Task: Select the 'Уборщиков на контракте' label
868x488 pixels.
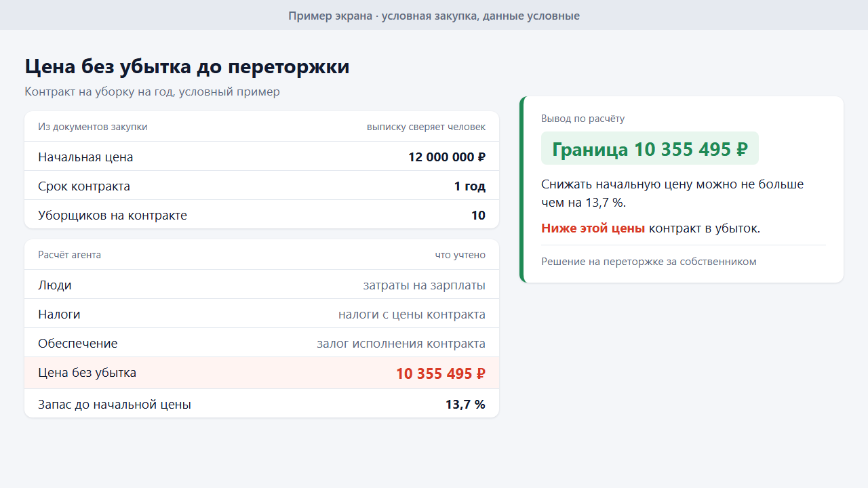Action: coord(113,216)
